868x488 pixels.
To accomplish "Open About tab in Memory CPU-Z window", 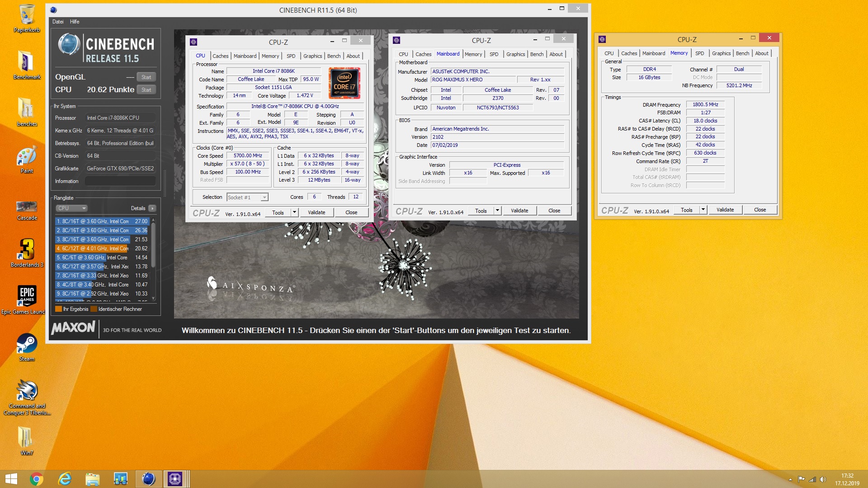I will tap(761, 53).
